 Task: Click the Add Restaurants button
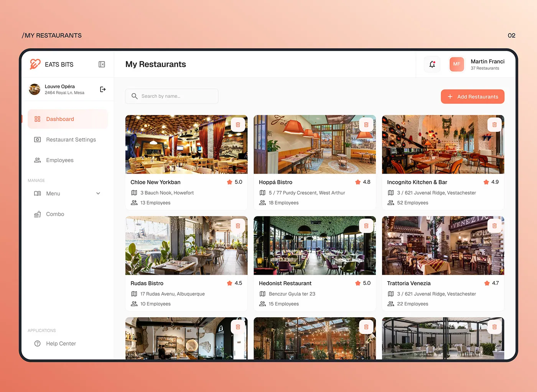[x=472, y=97]
